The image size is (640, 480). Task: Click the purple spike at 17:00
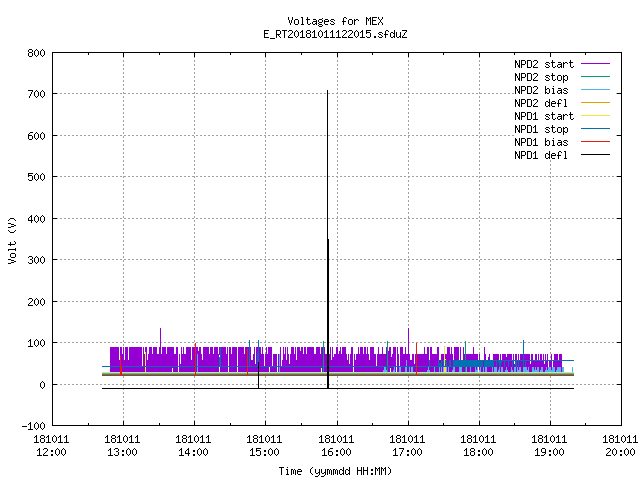tap(409, 337)
